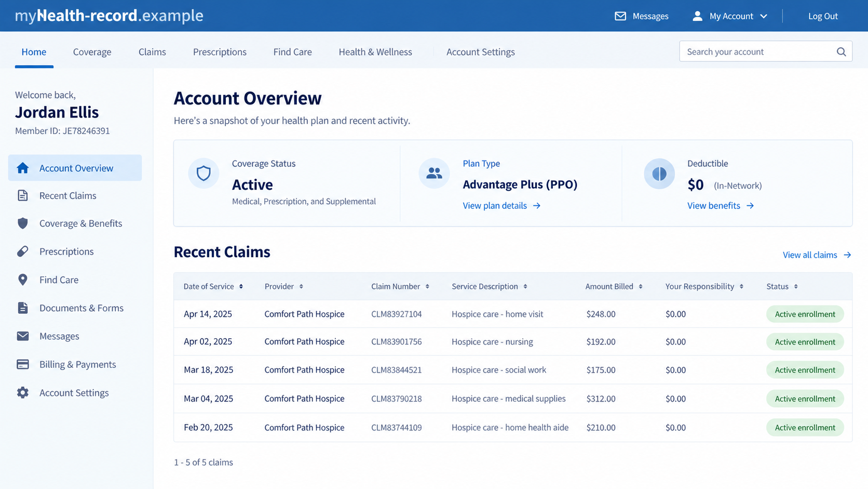This screenshot has height=489, width=868.
Task: Sort claims by Provider column arrows
Action: (x=301, y=286)
